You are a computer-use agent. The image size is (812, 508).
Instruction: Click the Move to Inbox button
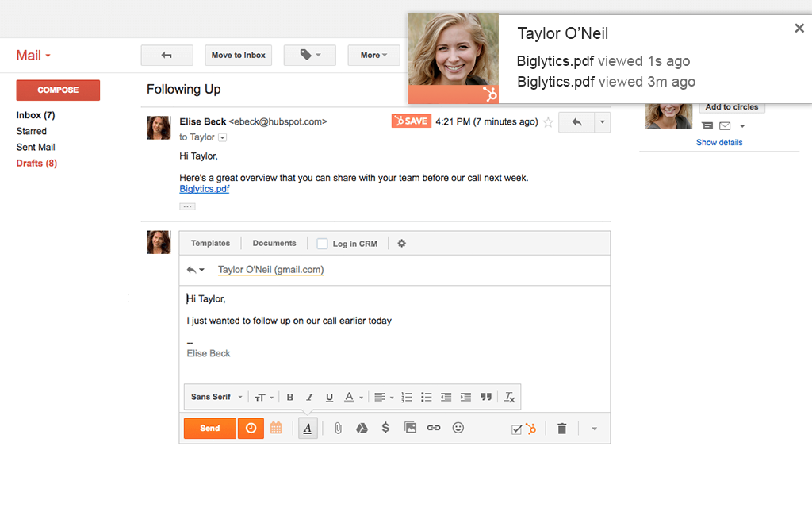(x=238, y=55)
